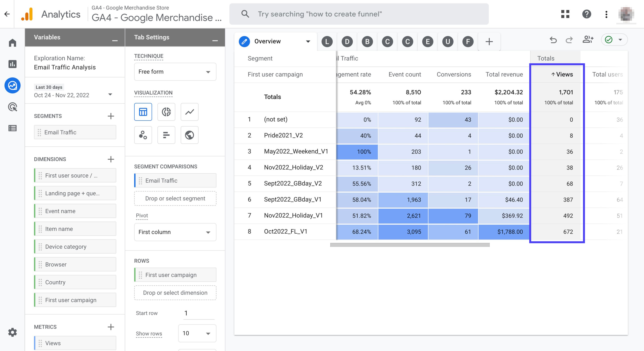The image size is (644, 351).
Task: Open the date range dropdown
Action: coord(110,95)
